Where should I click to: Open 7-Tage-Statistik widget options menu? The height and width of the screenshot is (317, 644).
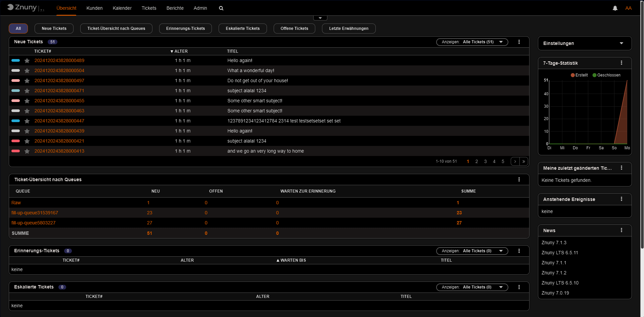621,63
